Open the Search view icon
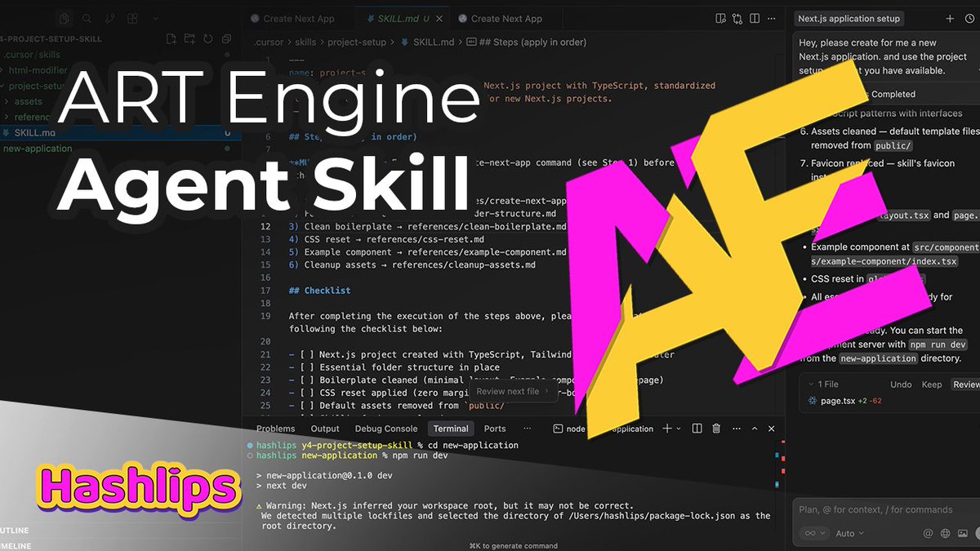 (88, 17)
